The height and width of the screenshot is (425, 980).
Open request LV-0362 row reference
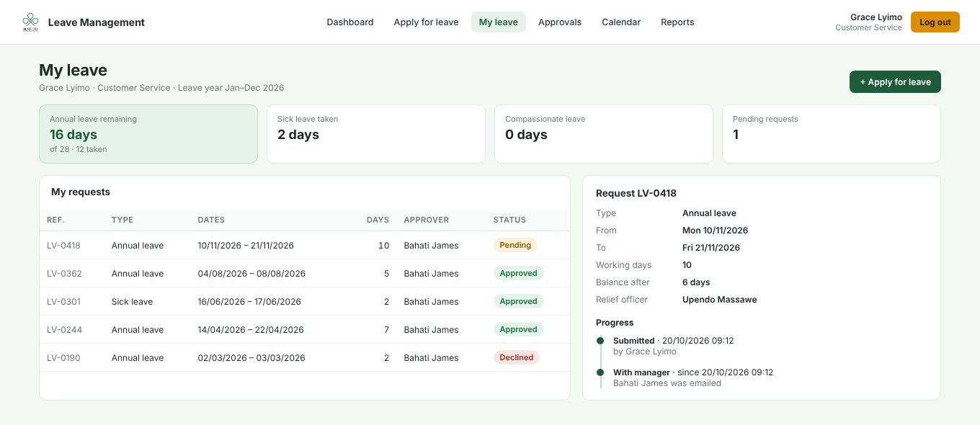click(65, 274)
